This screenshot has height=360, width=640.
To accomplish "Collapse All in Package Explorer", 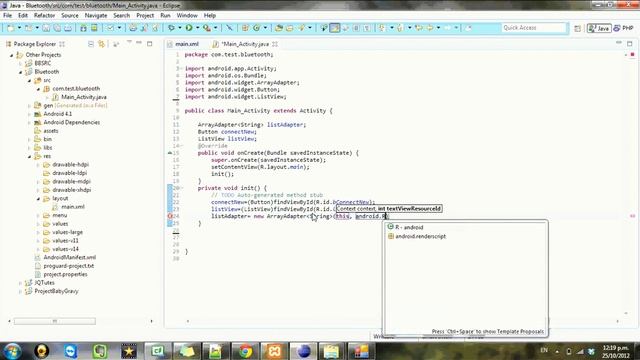I will tap(91, 44).
